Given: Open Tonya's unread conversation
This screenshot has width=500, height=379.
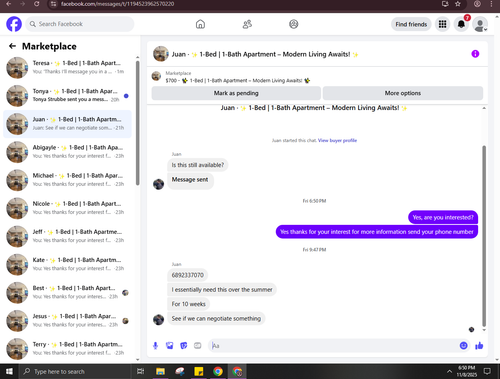Looking at the screenshot, I should coord(67,96).
